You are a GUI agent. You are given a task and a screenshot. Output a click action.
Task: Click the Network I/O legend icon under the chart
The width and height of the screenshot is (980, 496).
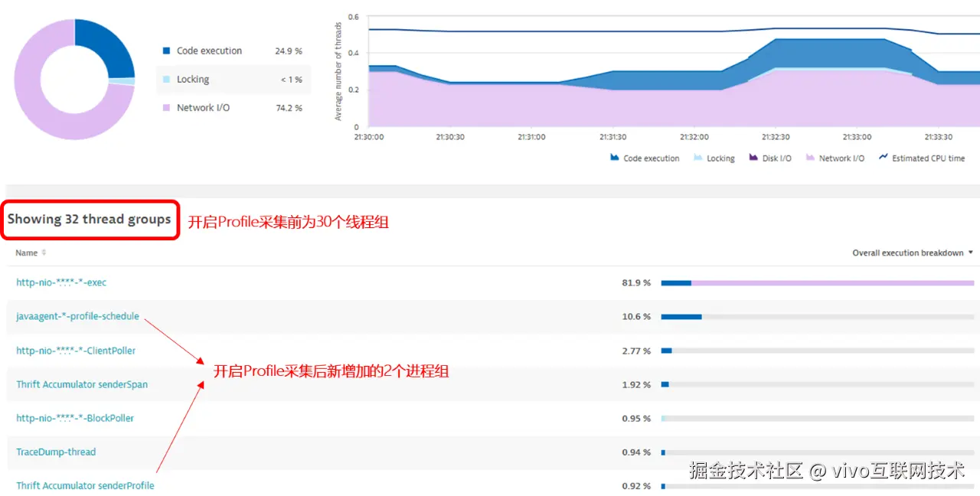810,158
